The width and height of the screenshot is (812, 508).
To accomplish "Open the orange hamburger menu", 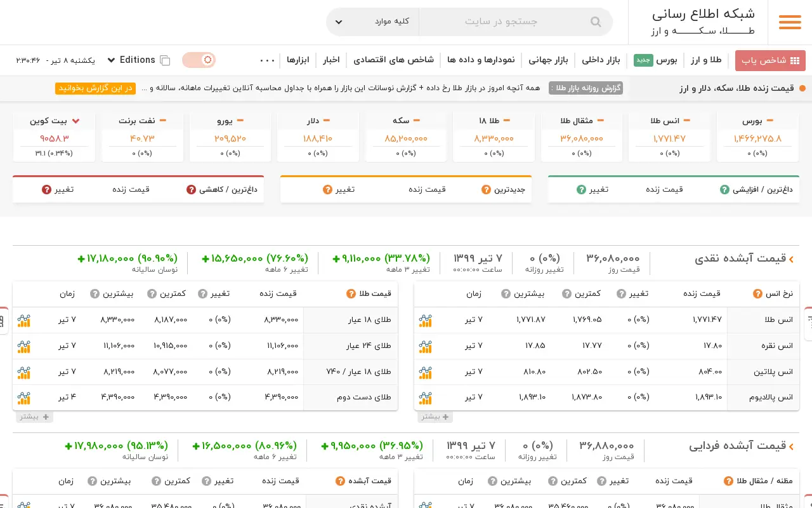I will coord(790,22).
